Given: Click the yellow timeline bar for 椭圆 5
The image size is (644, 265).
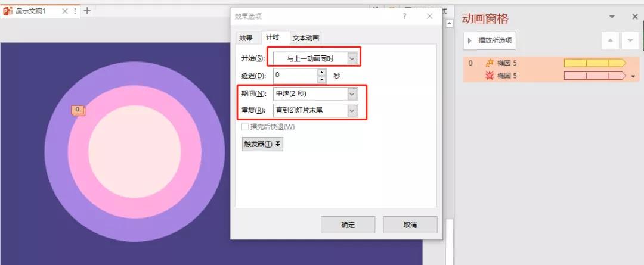Looking at the screenshot, I should click(x=595, y=63).
